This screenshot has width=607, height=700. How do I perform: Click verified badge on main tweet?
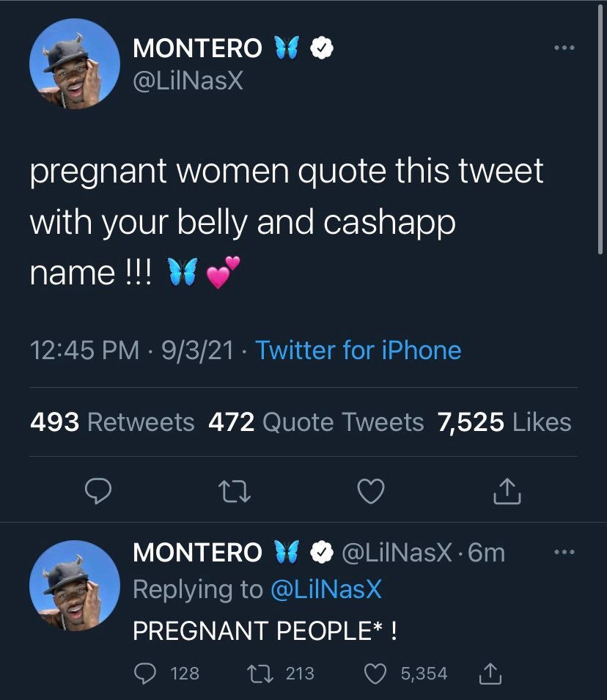(x=322, y=48)
